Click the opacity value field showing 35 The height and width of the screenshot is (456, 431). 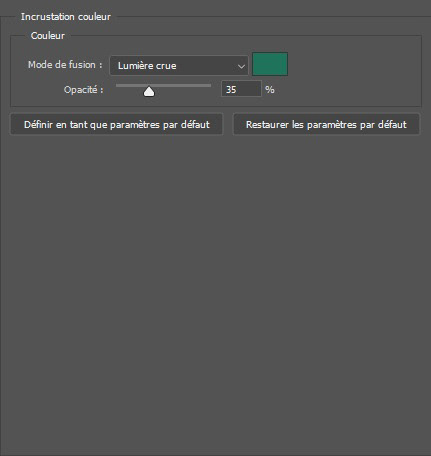click(241, 89)
